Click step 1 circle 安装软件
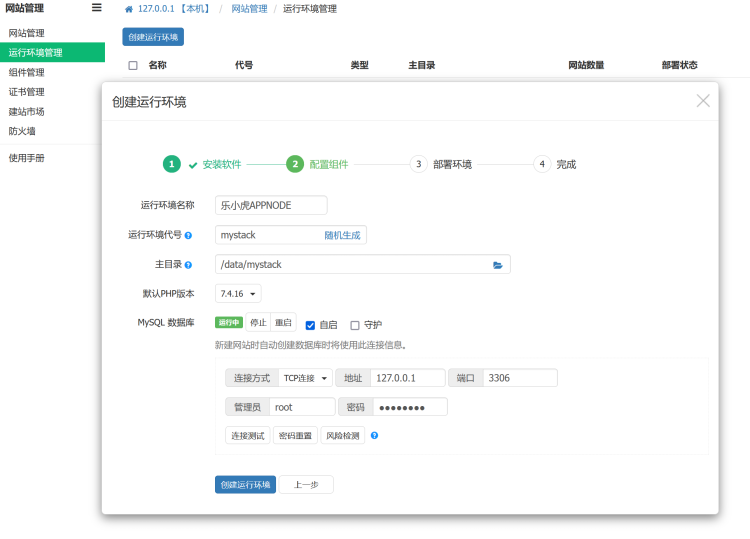Screen dimensions: 750x539 coord(172,164)
